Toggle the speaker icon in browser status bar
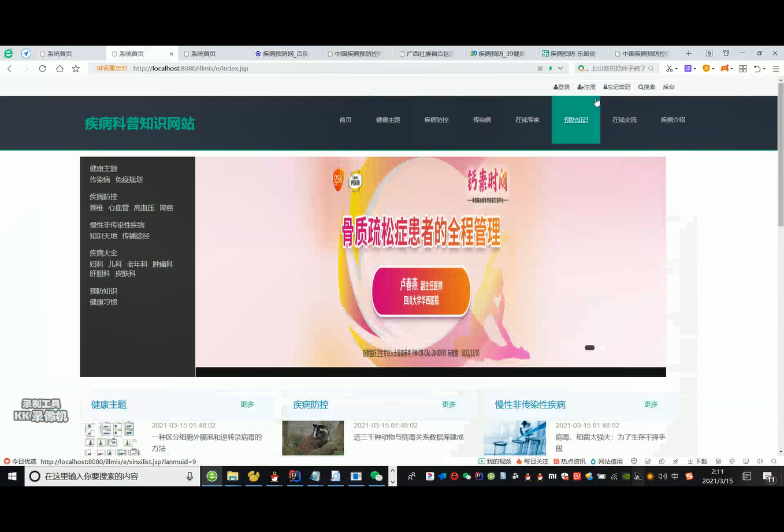 (x=759, y=461)
